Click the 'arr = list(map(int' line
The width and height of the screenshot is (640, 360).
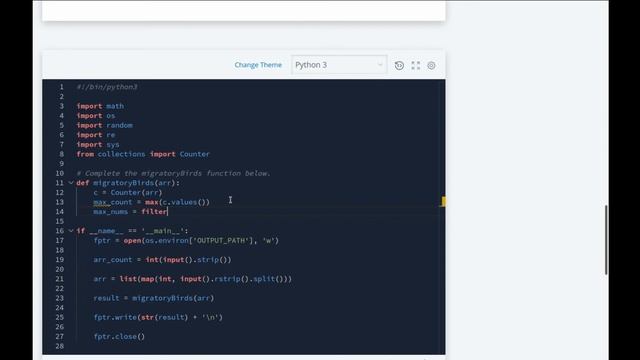pos(193,279)
